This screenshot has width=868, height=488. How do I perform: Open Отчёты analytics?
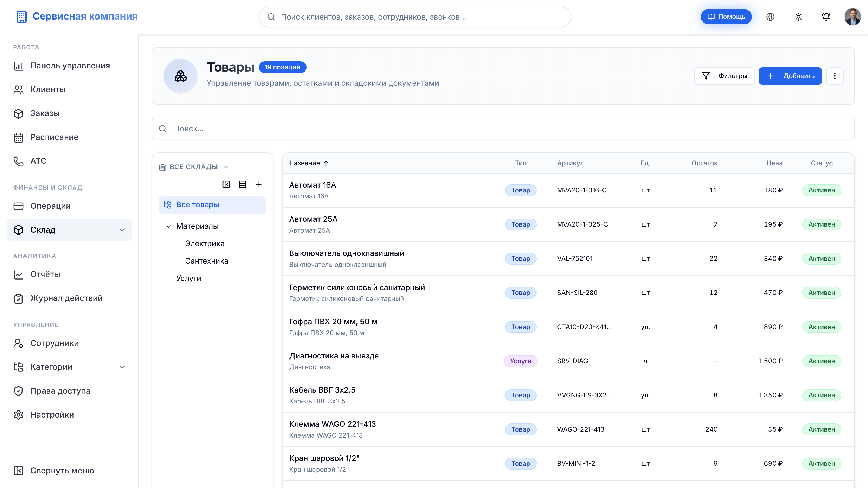[69, 274]
